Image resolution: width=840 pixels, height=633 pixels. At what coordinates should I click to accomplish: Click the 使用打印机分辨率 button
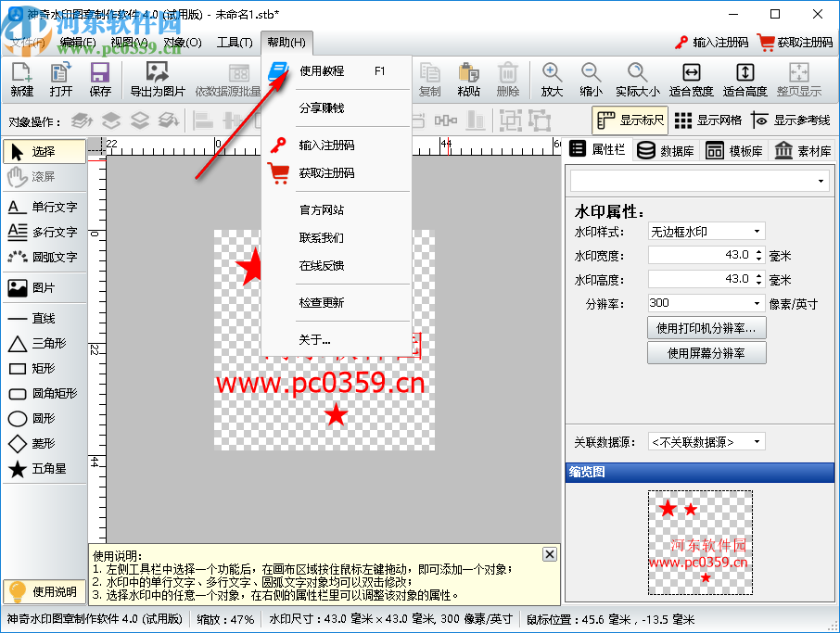point(706,328)
